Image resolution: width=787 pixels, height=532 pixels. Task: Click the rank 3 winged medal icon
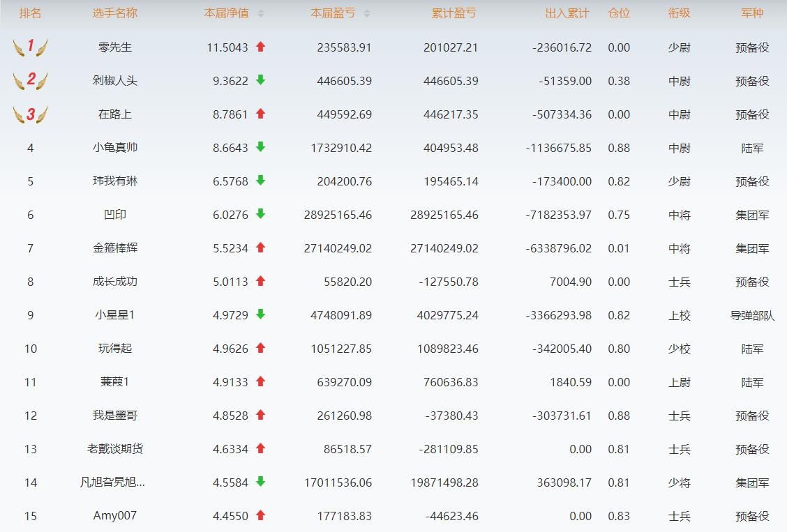coord(30,114)
